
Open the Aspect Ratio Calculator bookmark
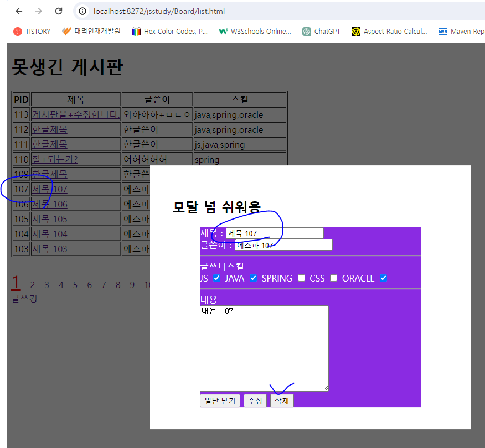pyautogui.click(x=389, y=31)
